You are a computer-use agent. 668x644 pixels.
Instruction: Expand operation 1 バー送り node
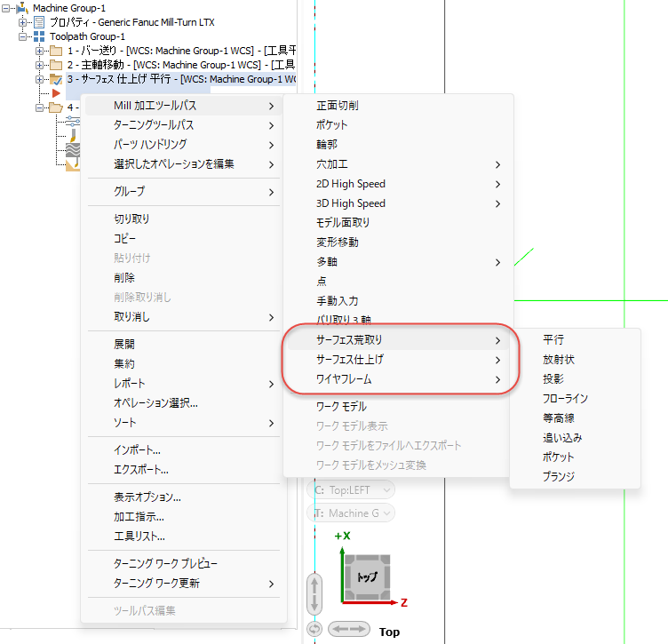pos(39,52)
